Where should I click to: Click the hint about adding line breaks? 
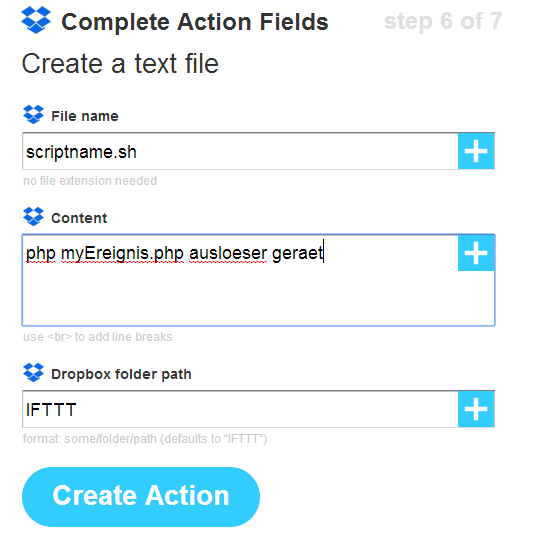[x=97, y=337]
